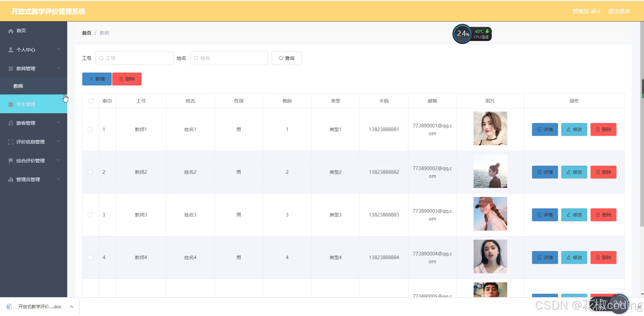
Task: Click the icon beside 游客管理
Action: pos(11,123)
